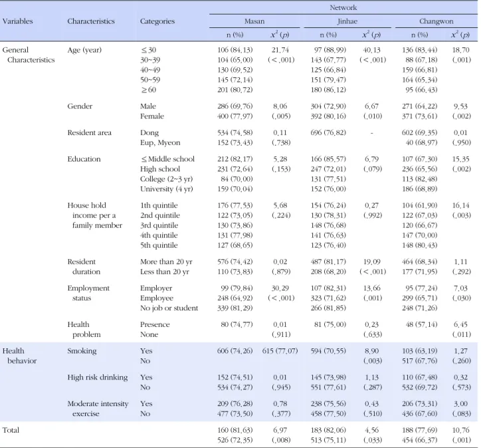Select the value '513 (75.11)'
The height and width of the screenshot is (448, 481).
click(x=328, y=440)
